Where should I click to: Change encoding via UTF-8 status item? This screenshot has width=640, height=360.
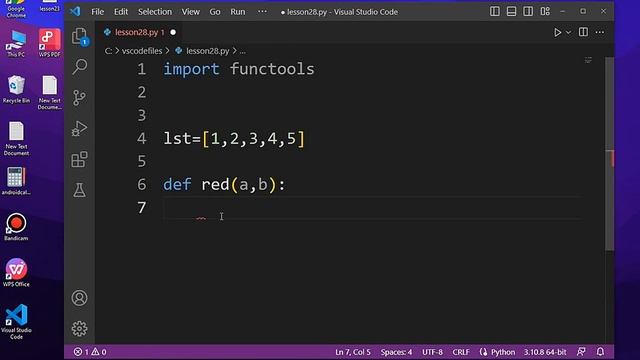click(x=432, y=352)
